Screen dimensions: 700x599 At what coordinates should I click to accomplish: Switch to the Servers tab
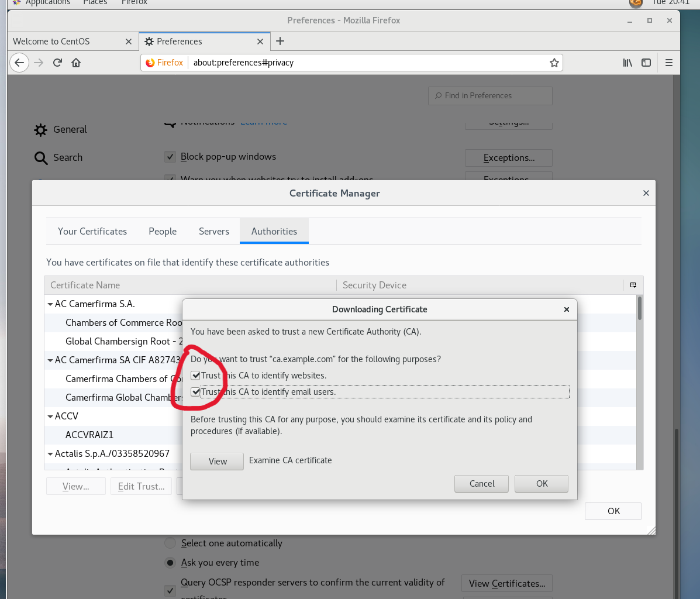(x=214, y=232)
